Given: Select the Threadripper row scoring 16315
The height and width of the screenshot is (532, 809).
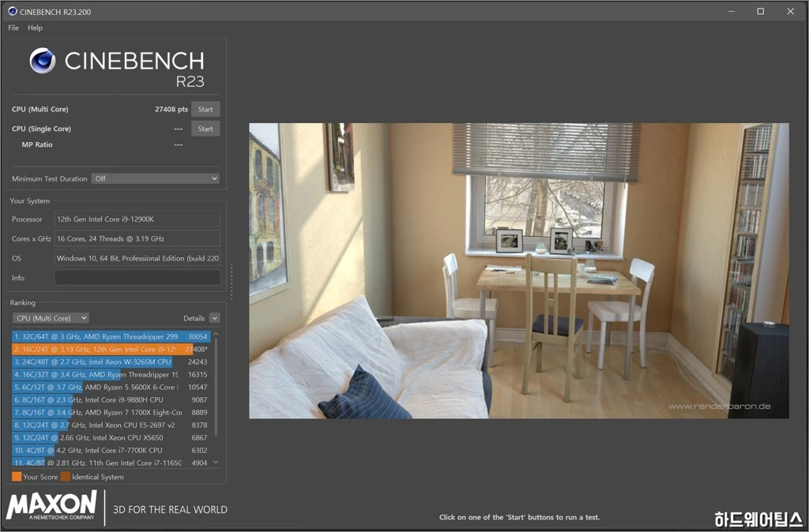Looking at the screenshot, I should pyautogui.click(x=111, y=374).
